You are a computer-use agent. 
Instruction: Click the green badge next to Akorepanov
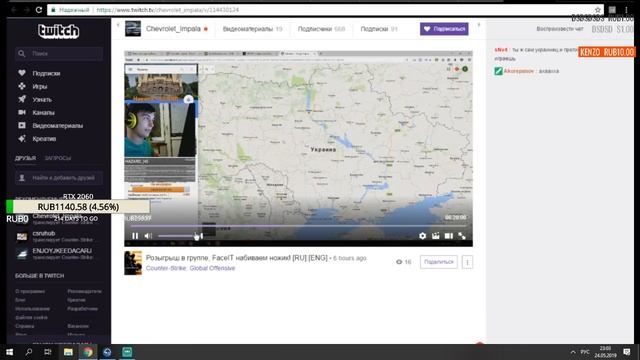[x=498, y=71]
